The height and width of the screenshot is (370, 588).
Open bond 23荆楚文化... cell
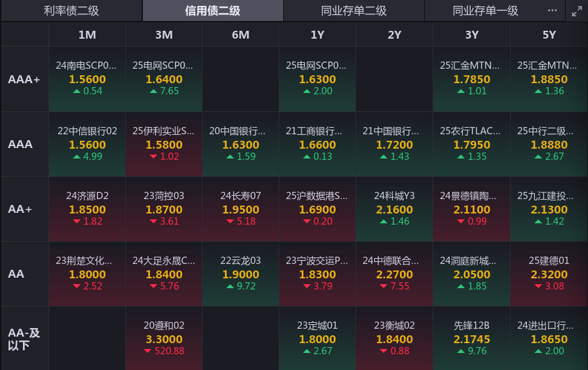tap(87, 274)
